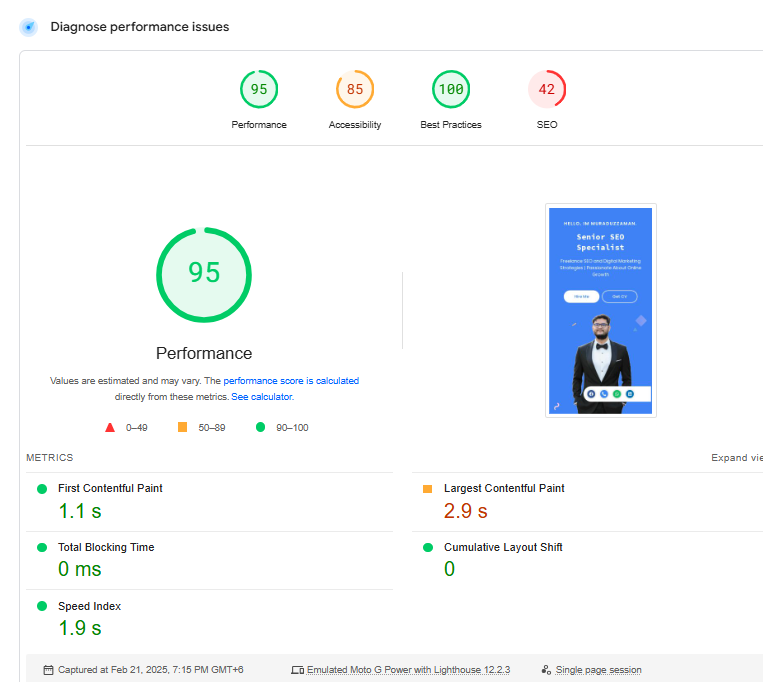Expand the metrics view
The width and height of the screenshot is (763, 682).
click(736, 458)
